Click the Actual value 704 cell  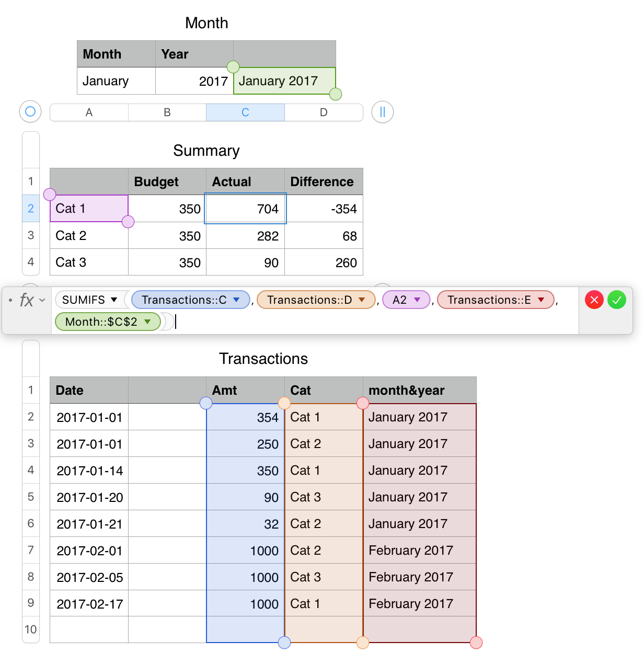tap(245, 209)
